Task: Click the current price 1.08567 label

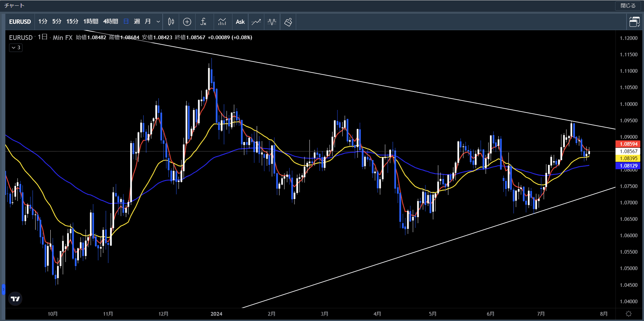Action: [628, 151]
